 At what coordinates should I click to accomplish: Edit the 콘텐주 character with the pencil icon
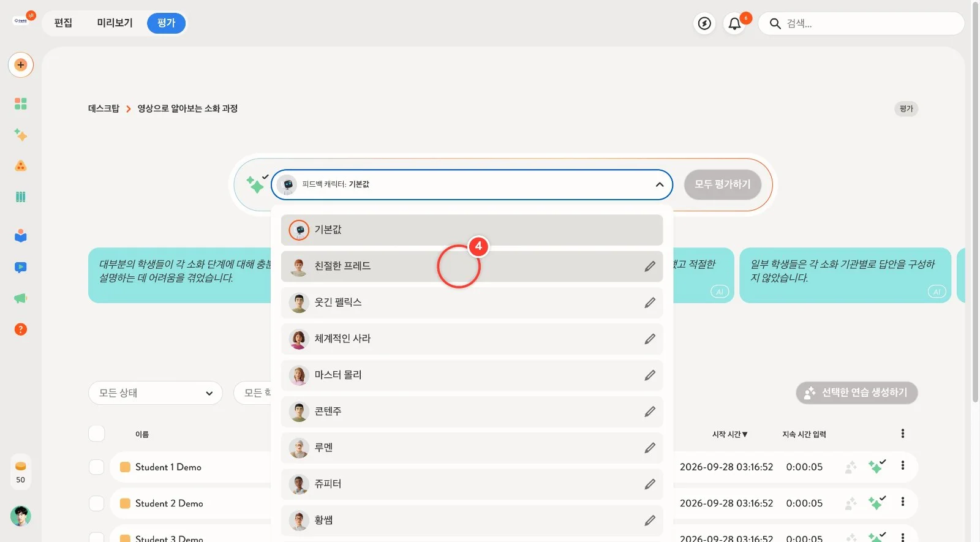coord(650,412)
